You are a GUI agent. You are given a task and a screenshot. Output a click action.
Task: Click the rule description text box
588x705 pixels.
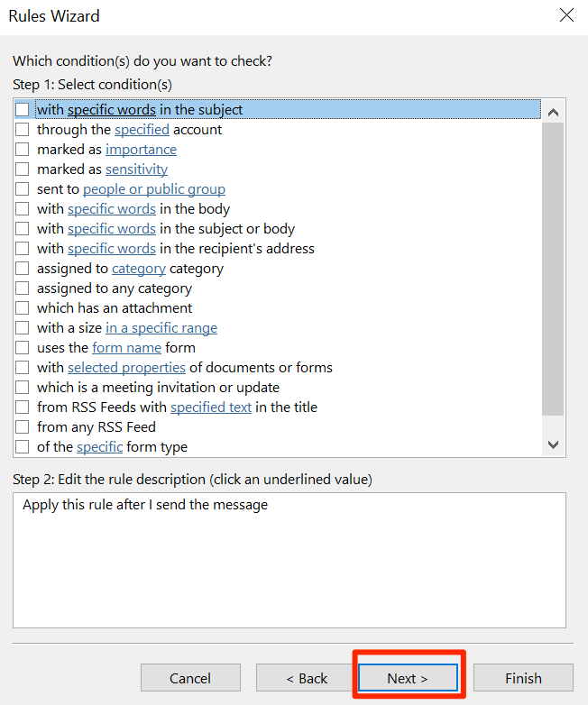click(289, 559)
